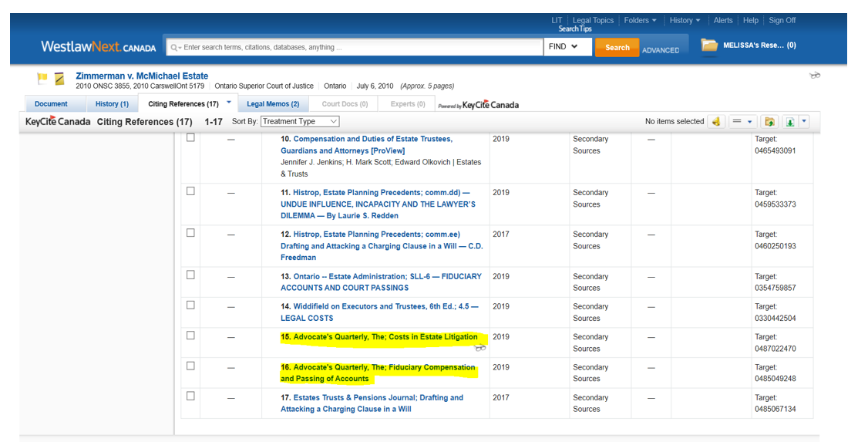
Task: Open Compensation and Duties of Estate Trustees link
Action: click(x=366, y=144)
